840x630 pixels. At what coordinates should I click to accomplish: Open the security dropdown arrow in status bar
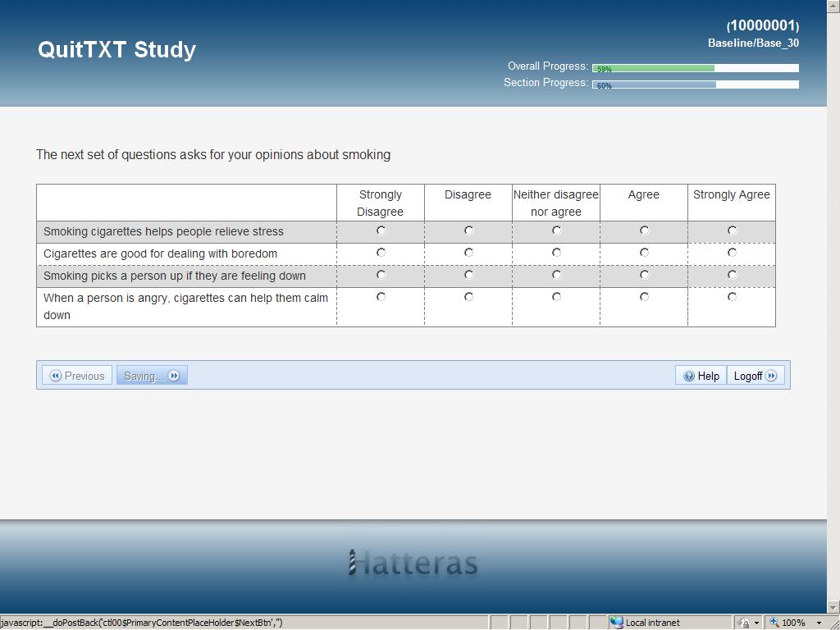756,623
